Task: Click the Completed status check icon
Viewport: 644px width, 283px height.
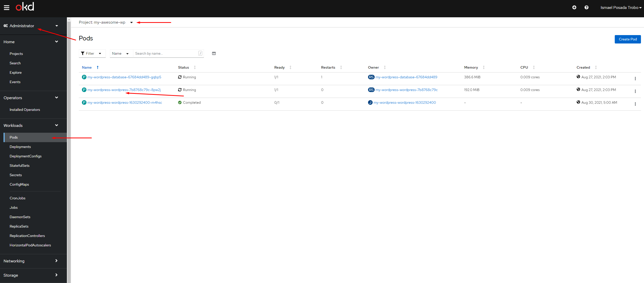Action: (180, 102)
